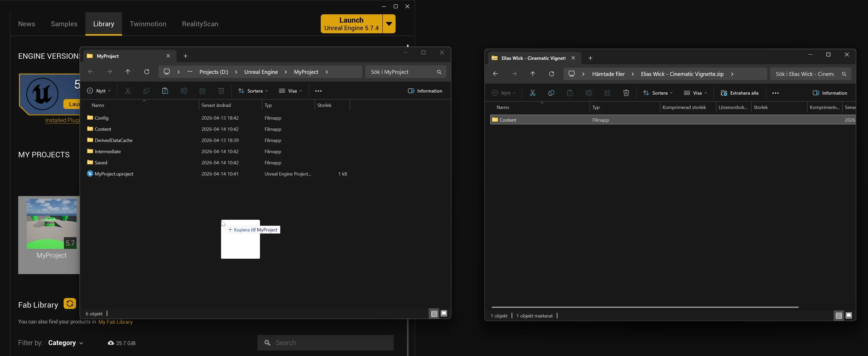The height and width of the screenshot is (356, 868).
Task: Switch zip window to large icons view
Action: [849, 316]
